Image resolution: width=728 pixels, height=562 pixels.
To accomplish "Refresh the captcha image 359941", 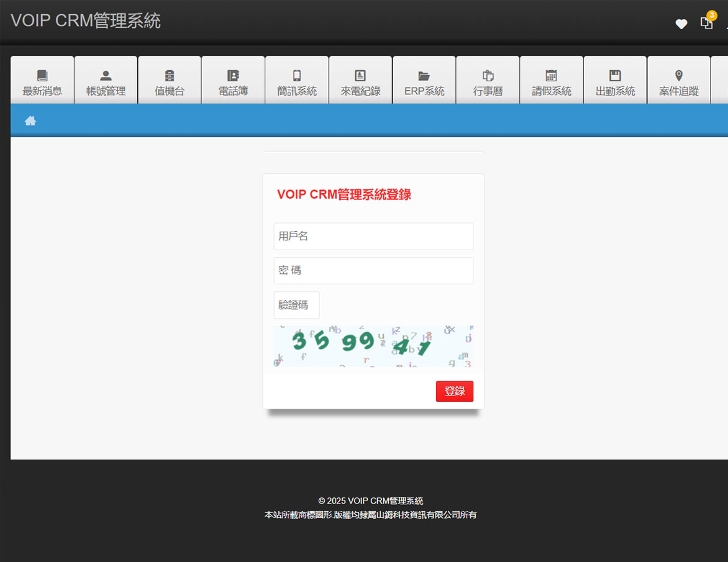I will 373,346.
